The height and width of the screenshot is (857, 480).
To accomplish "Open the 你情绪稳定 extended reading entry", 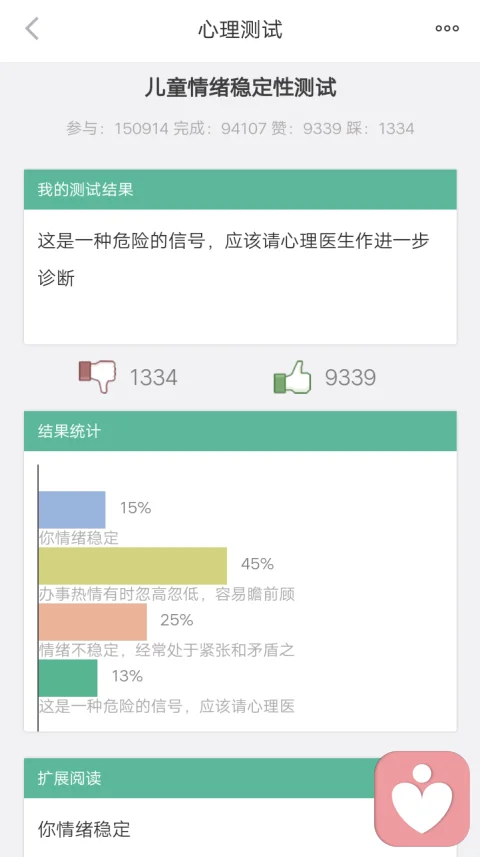I will click(x=84, y=829).
